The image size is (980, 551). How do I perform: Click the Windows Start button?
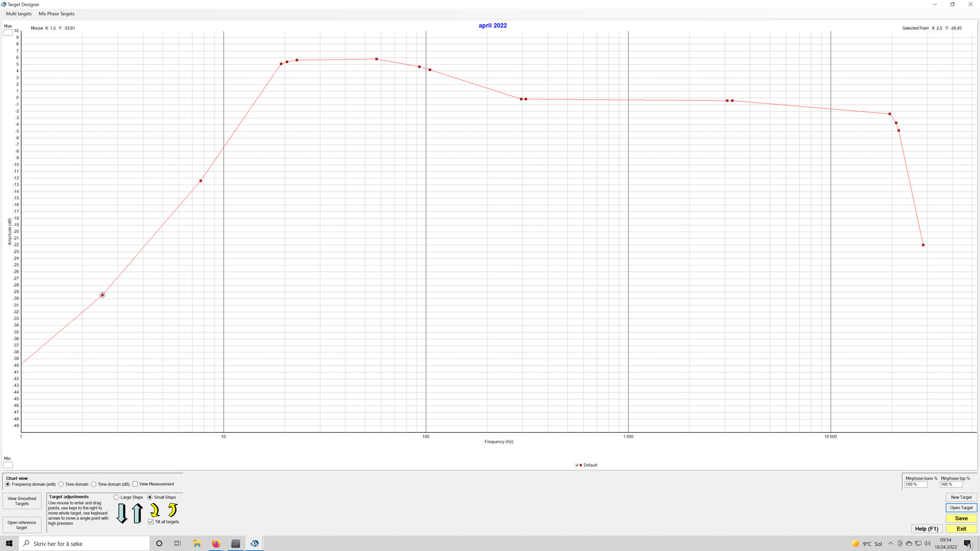(x=9, y=543)
